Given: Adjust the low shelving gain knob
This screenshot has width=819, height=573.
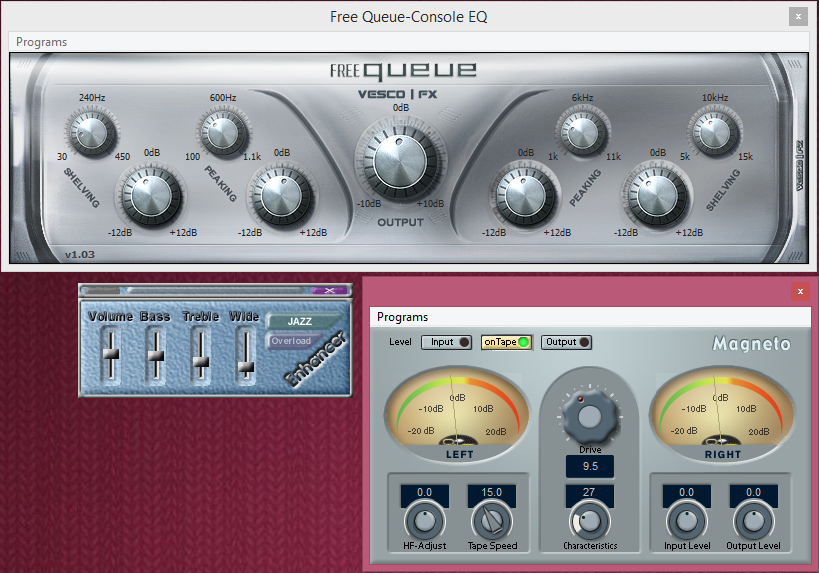Looking at the screenshot, I should coord(151,195).
